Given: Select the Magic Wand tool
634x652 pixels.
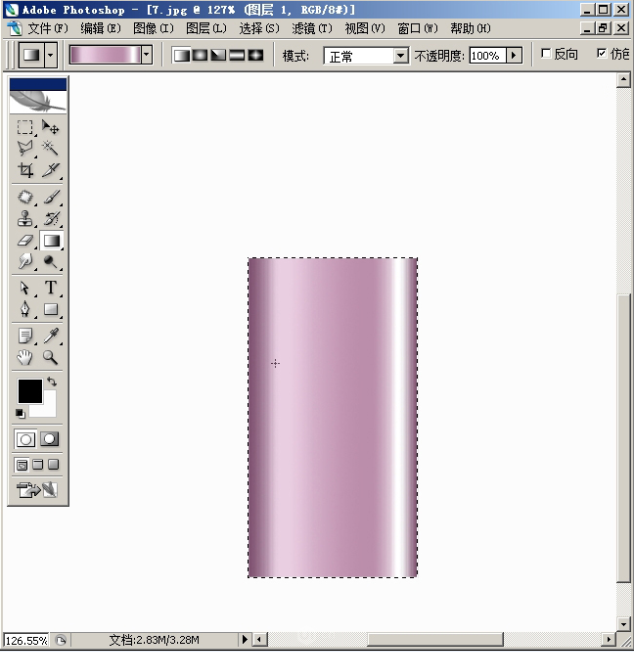Looking at the screenshot, I should tap(50, 148).
